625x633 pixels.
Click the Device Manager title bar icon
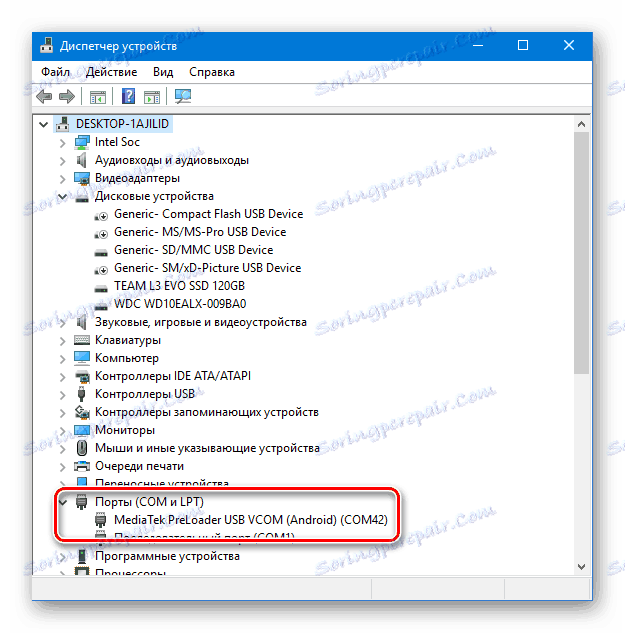coord(47,46)
